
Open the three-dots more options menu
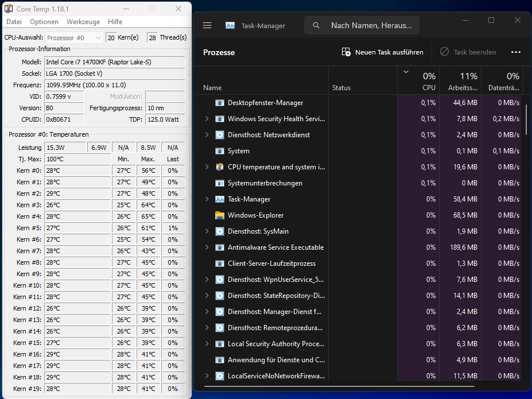pyautogui.click(x=516, y=52)
